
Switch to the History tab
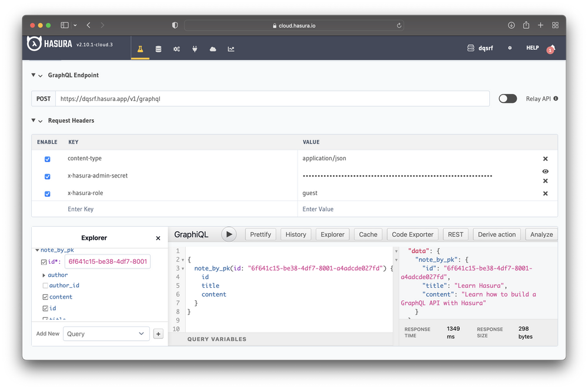point(295,234)
